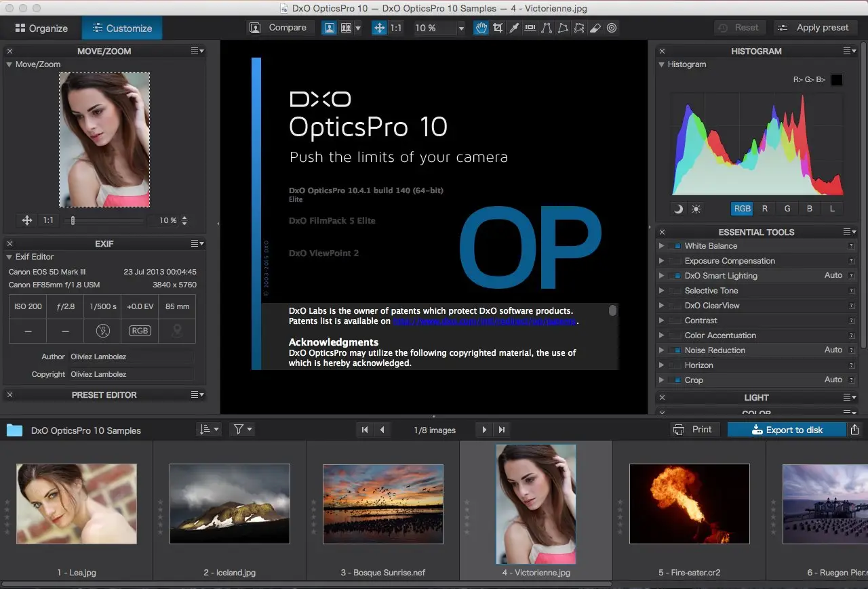Disable the Noise Reduction switch

click(675, 350)
